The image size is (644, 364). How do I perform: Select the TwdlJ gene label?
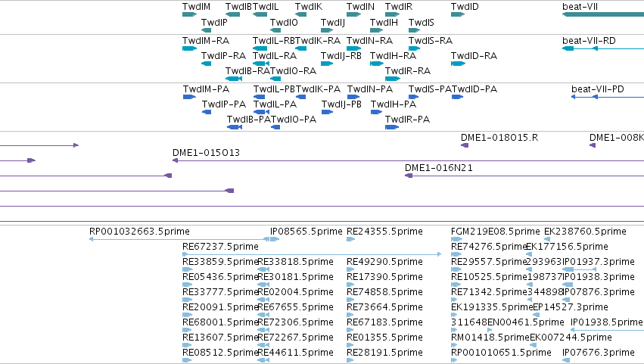click(x=333, y=23)
